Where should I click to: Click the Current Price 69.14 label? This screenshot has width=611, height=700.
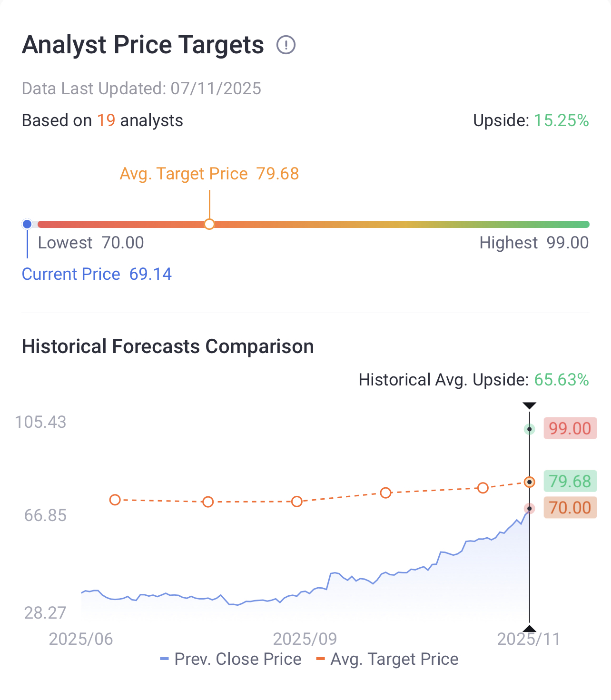[97, 274]
